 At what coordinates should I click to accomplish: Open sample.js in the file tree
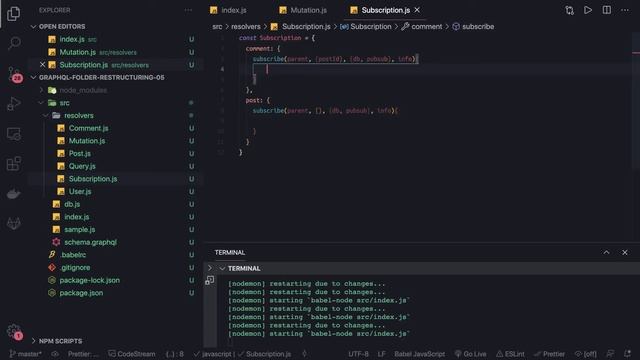click(80, 229)
